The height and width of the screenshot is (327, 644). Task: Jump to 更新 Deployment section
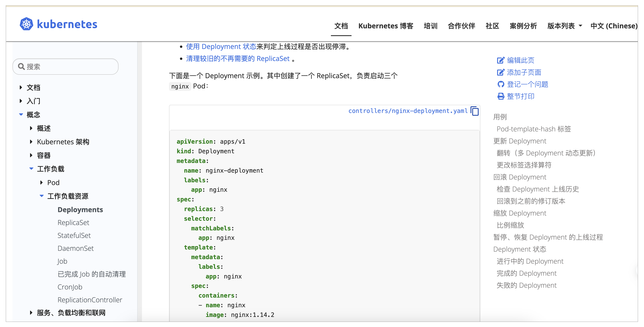pyautogui.click(x=519, y=141)
